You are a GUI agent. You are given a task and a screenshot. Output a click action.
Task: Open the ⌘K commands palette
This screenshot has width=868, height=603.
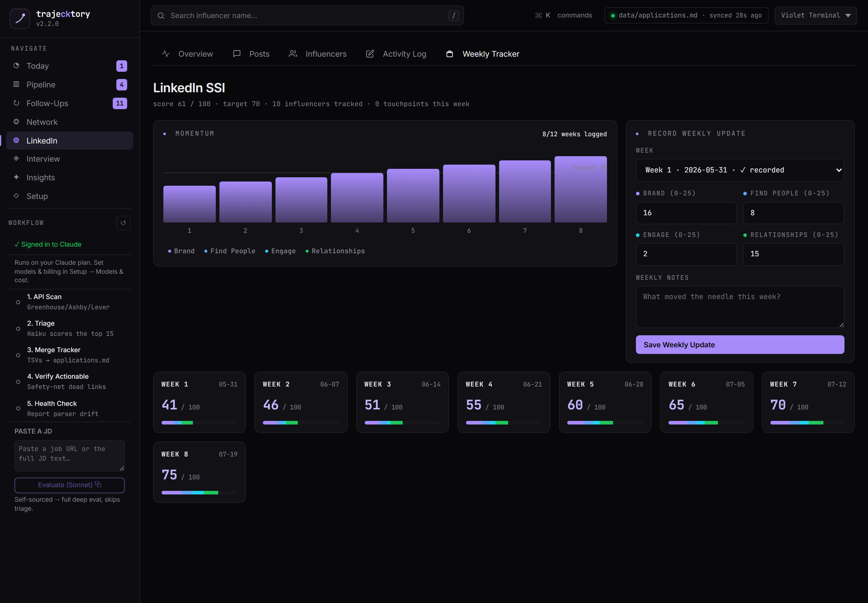coord(564,15)
